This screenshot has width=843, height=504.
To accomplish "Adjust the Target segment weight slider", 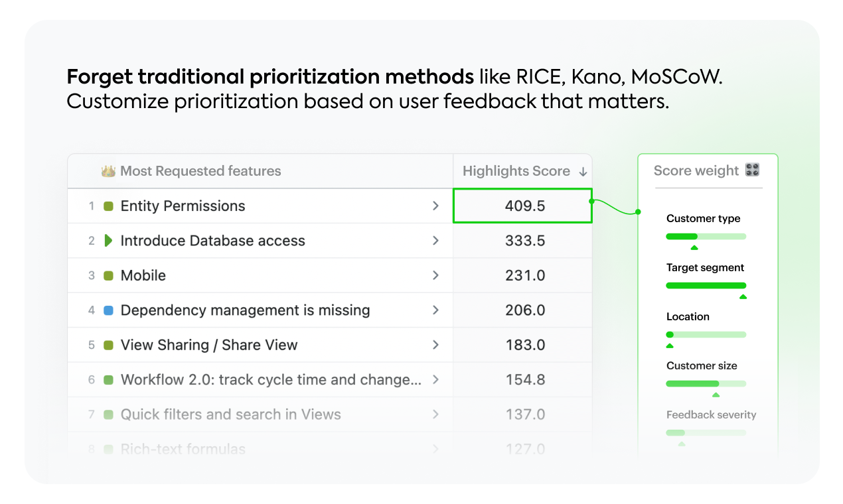I will pos(706,286).
